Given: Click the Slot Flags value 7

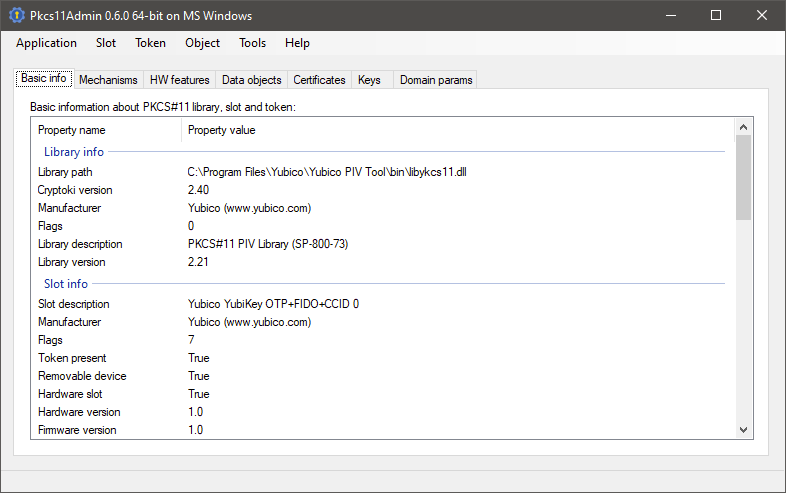Looking at the screenshot, I should 191,340.
